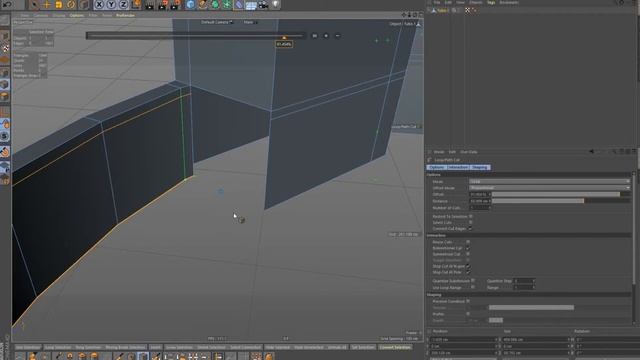
Task: Select the Options tab
Action: [436, 167]
